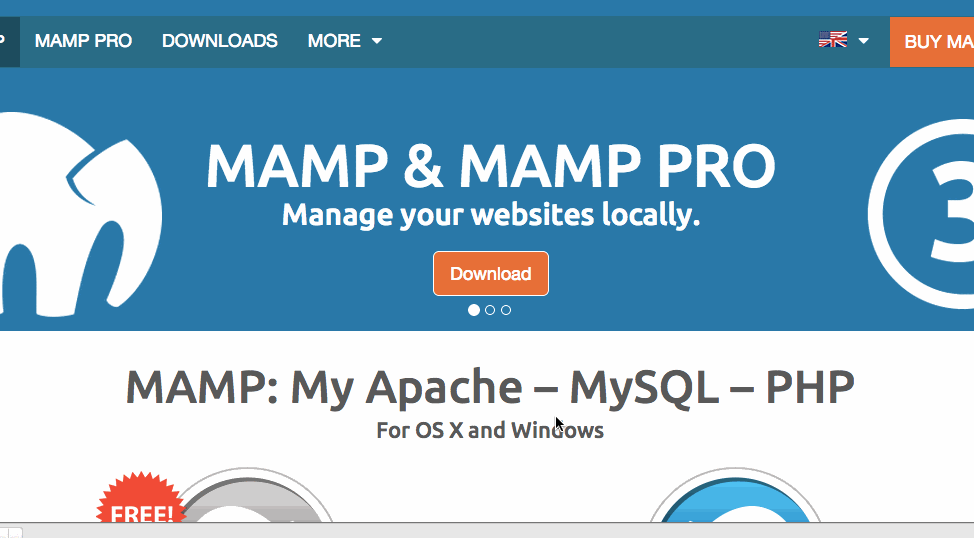Open the language dropdown arrow

[x=863, y=41]
